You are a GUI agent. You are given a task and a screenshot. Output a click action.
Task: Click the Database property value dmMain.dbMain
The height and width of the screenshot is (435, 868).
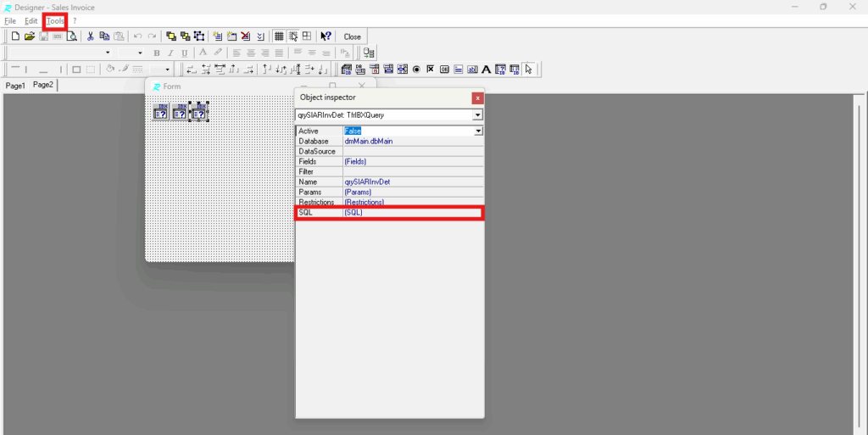(x=369, y=141)
